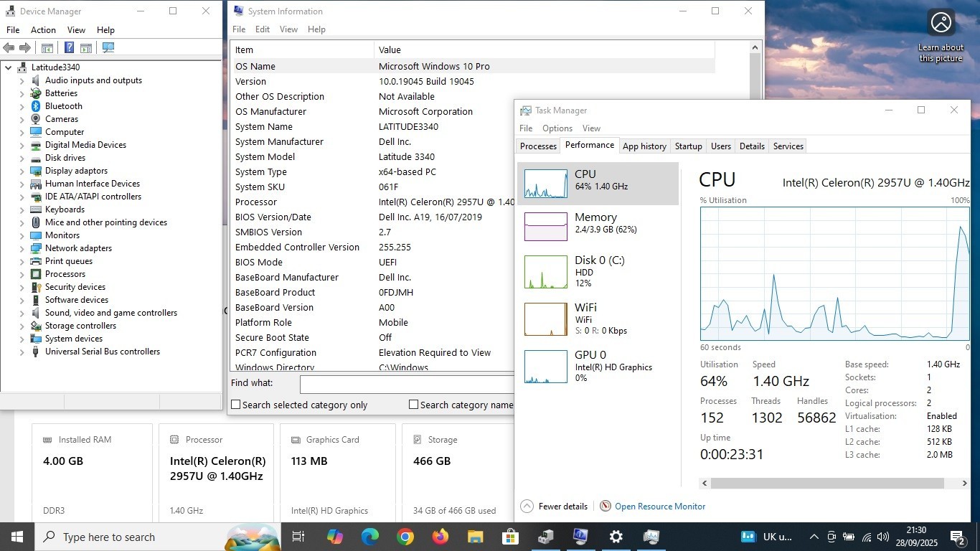
Task: Click the Learn about this picture desktop icon
Action: (x=941, y=36)
